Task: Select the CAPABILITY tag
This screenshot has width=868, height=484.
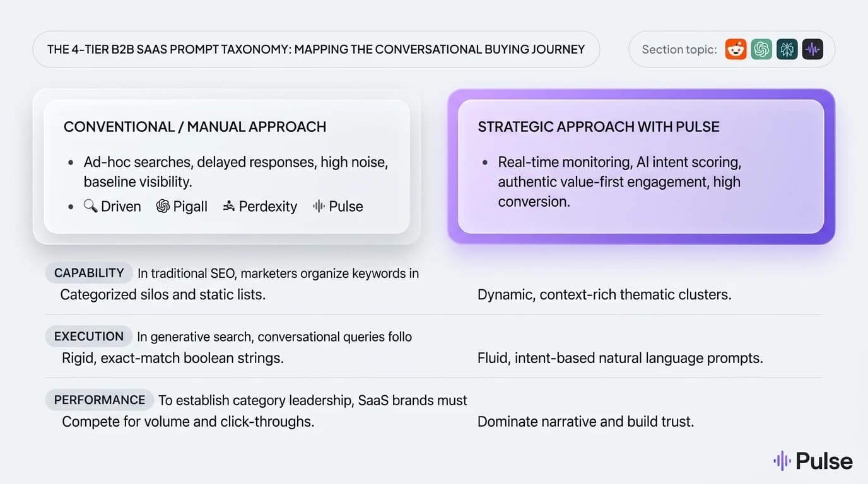Action: click(x=89, y=273)
